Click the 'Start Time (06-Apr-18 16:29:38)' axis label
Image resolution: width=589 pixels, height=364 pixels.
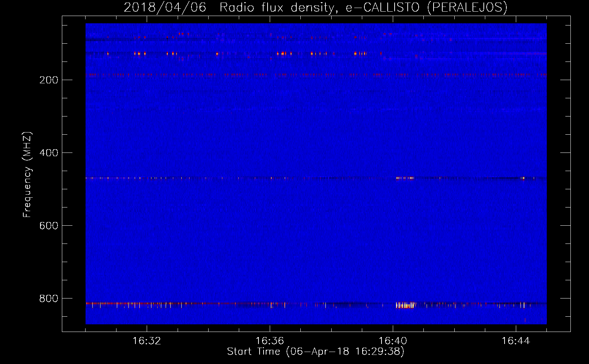pos(316,352)
